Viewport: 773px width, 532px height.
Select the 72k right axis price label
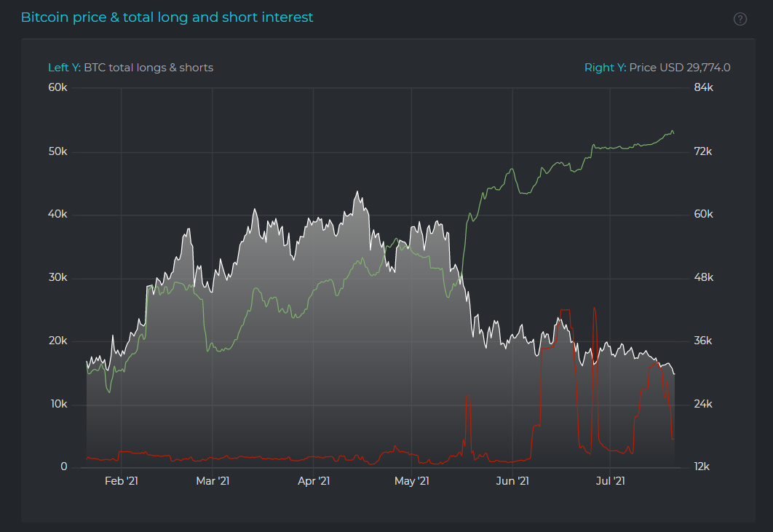(x=702, y=152)
